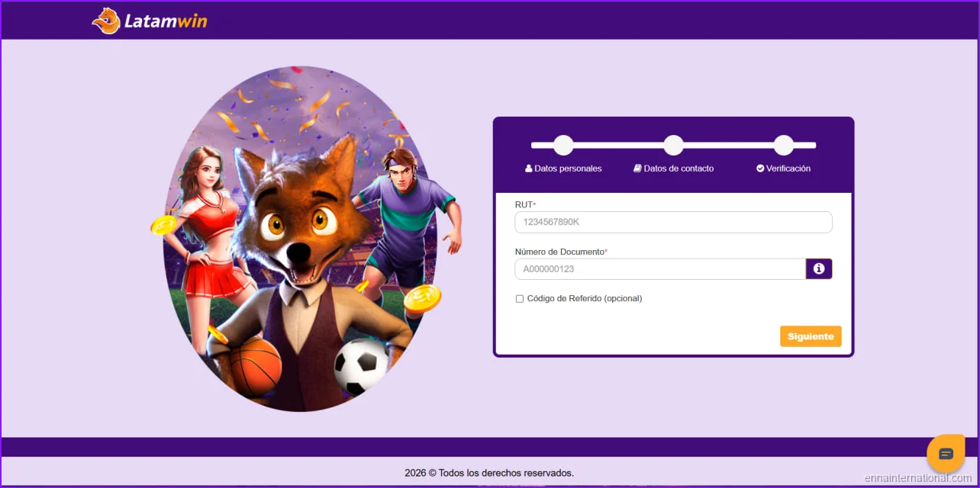The image size is (980, 488).
Task: Click the person icon beside Datos personales
Action: 529,169
